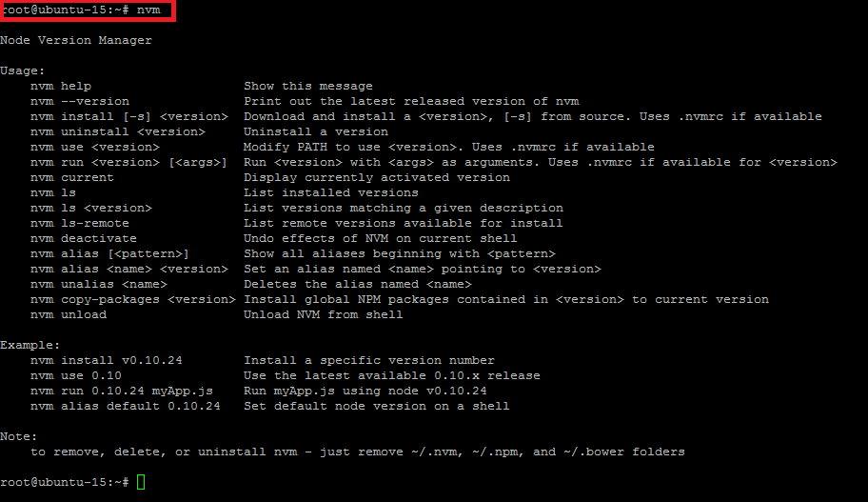This screenshot has height=502, width=868.
Task: Click the 'Node Version Manager' heading text
Action: click(76, 40)
